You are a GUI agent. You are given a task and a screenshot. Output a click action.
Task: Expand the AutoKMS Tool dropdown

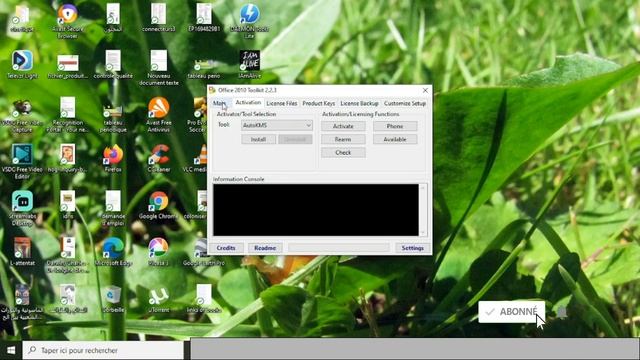[277, 125]
